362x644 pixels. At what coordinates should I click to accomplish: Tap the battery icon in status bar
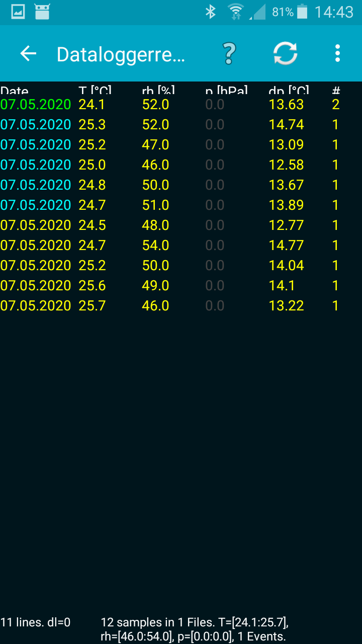click(302, 12)
